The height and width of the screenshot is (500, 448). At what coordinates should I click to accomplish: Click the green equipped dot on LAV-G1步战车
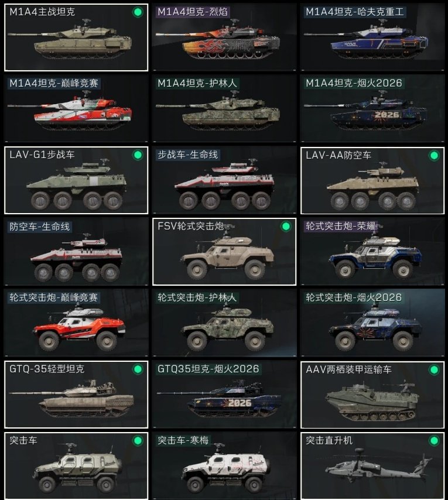click(138, 155)
